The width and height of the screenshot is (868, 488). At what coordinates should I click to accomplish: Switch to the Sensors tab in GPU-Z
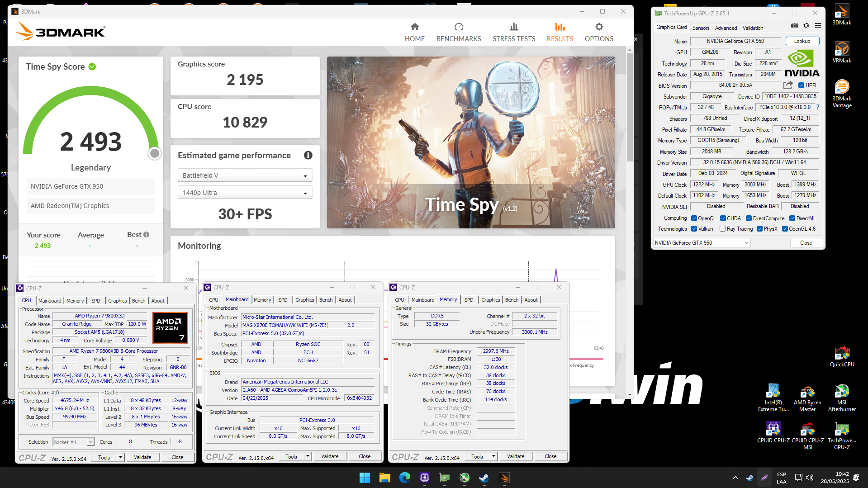[701, 28]
